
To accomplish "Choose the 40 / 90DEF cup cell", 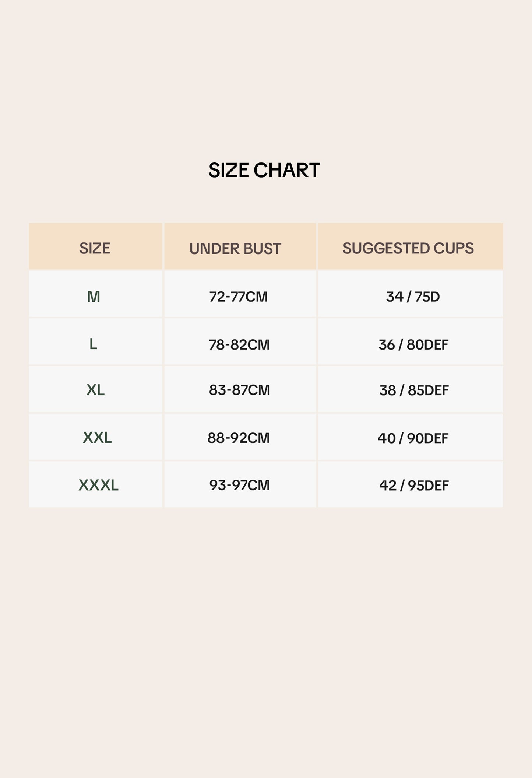I will [413, 438].
